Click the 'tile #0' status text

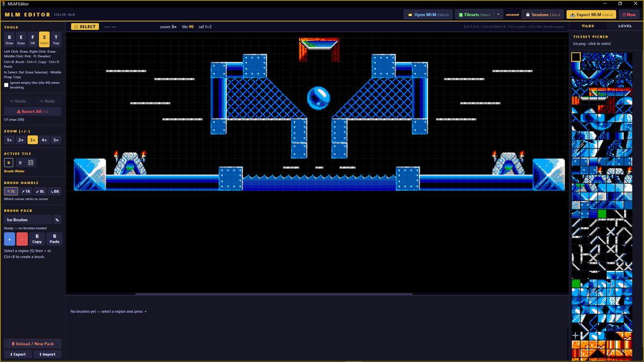[188, 26]
